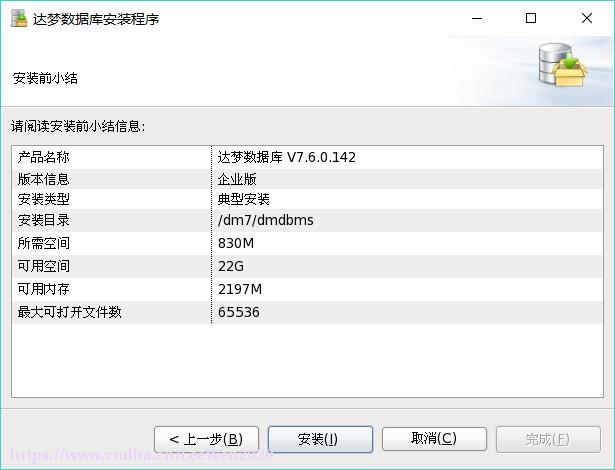Cancel setup with the 取消(C) button

point(434,439)
